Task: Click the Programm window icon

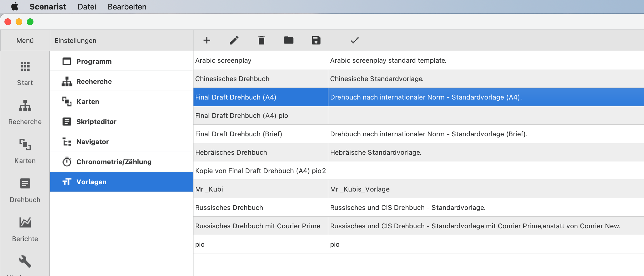Action: [67, 61]
